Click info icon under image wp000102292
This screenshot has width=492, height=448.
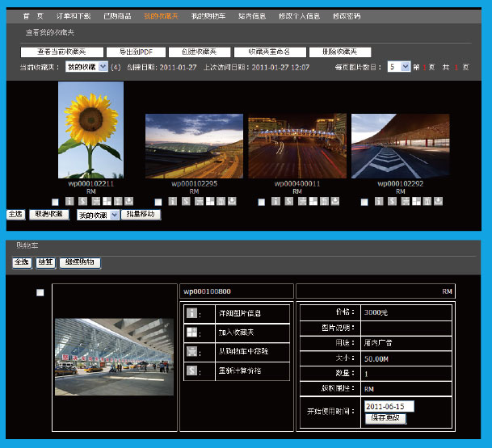pos(378,201)
